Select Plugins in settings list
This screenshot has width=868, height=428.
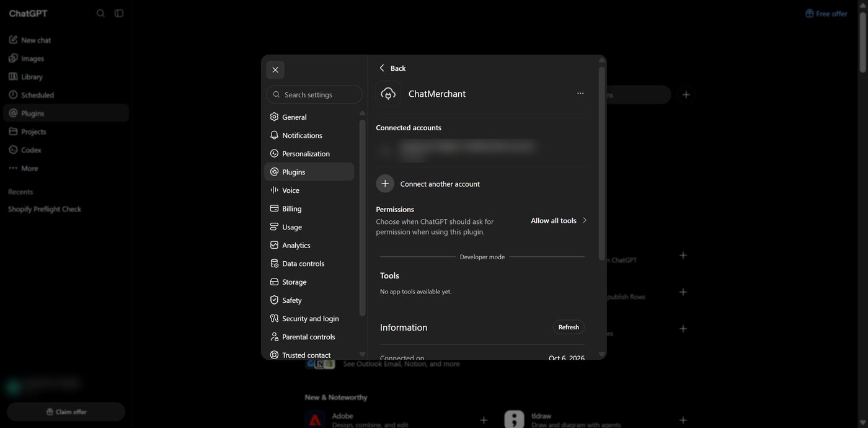(x=309, y=172)
